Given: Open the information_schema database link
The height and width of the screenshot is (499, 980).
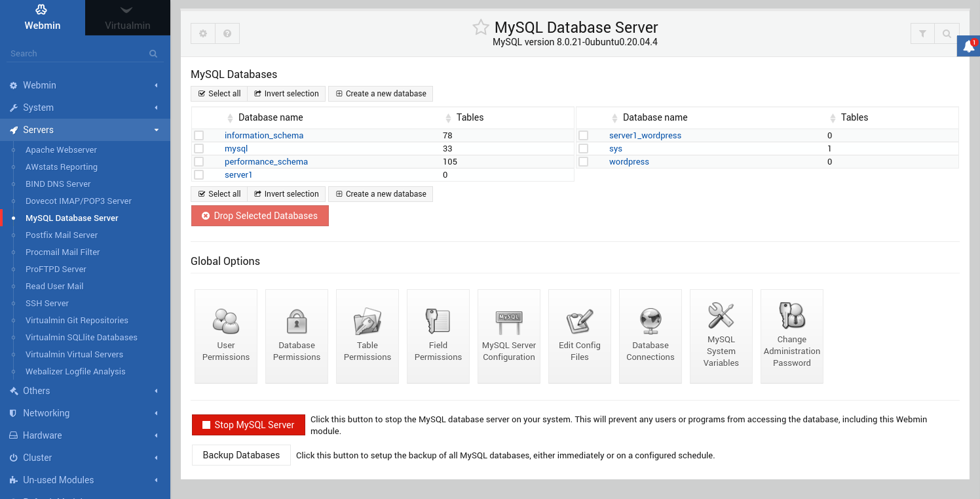Looking at the screenshot, I should pyautogui.click(x=264, y=135).
